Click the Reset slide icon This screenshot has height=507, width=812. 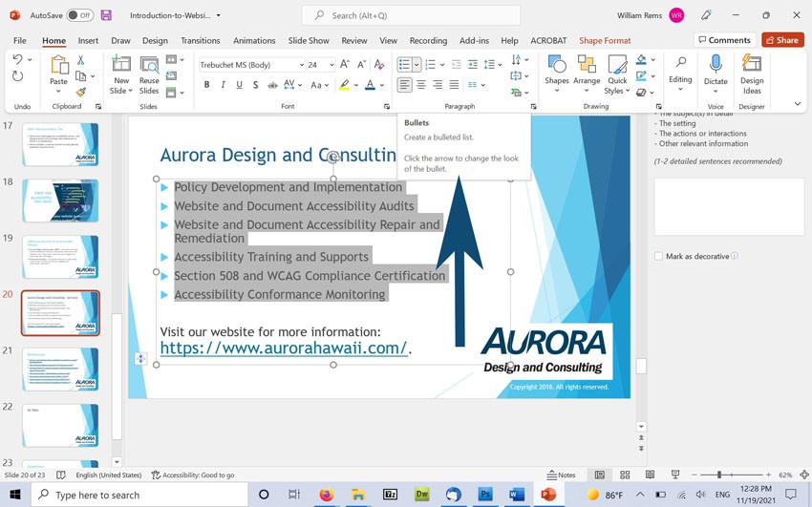pos(171,76)
